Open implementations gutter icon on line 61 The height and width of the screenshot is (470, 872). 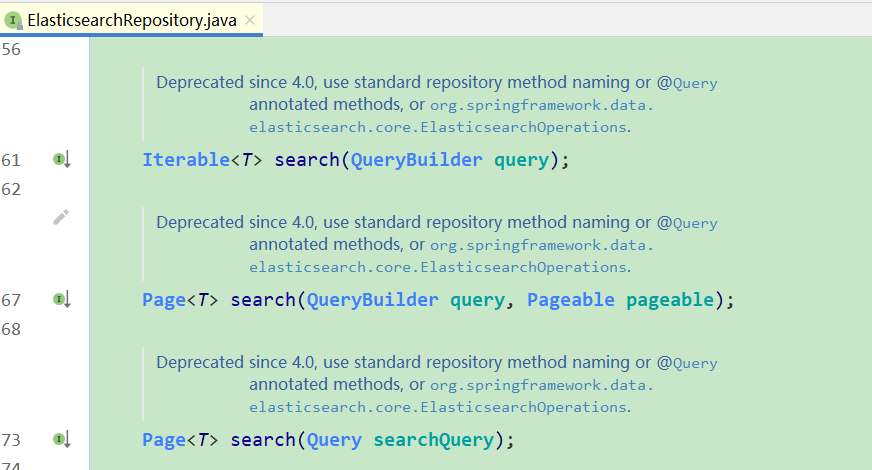(x=62, y=160)
